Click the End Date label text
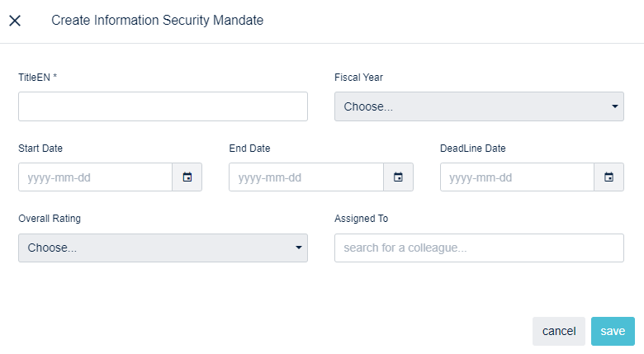 point(249,149)
